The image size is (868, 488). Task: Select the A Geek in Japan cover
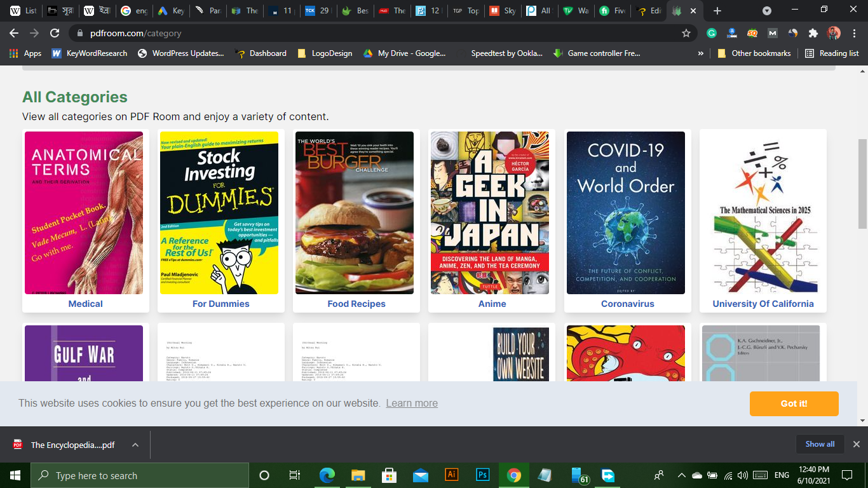[x=490, y=213]
